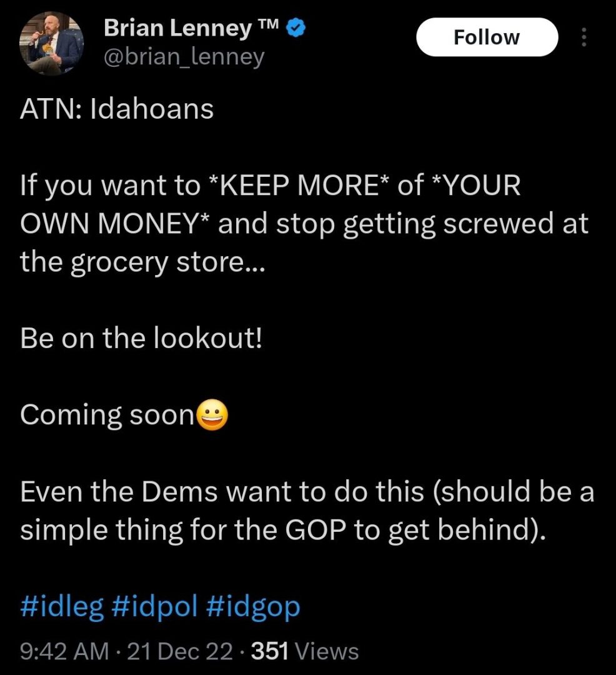This screenshot has width=616, height=675.
Task: Click the Be on the lookout! line
Action: [x=141, y=338]
